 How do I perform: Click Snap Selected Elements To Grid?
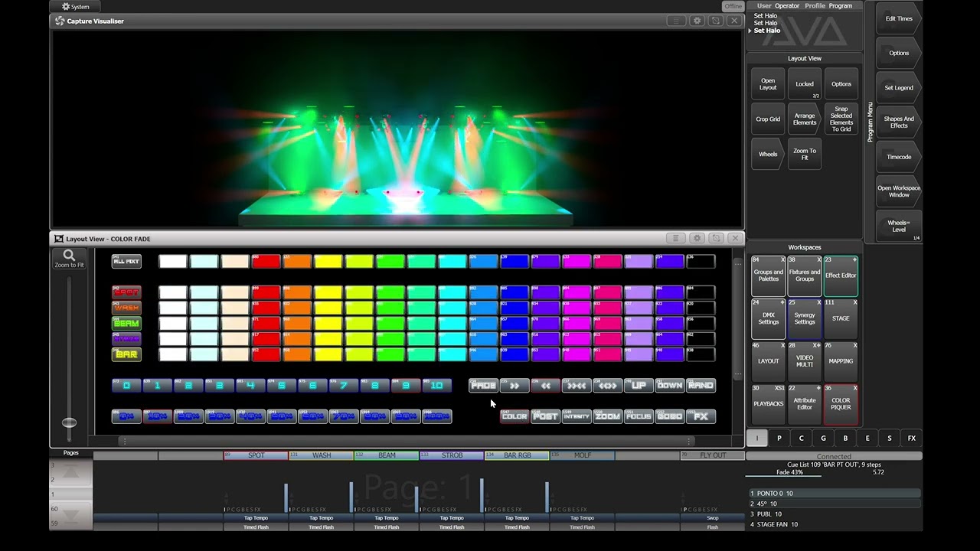(841, 119)
